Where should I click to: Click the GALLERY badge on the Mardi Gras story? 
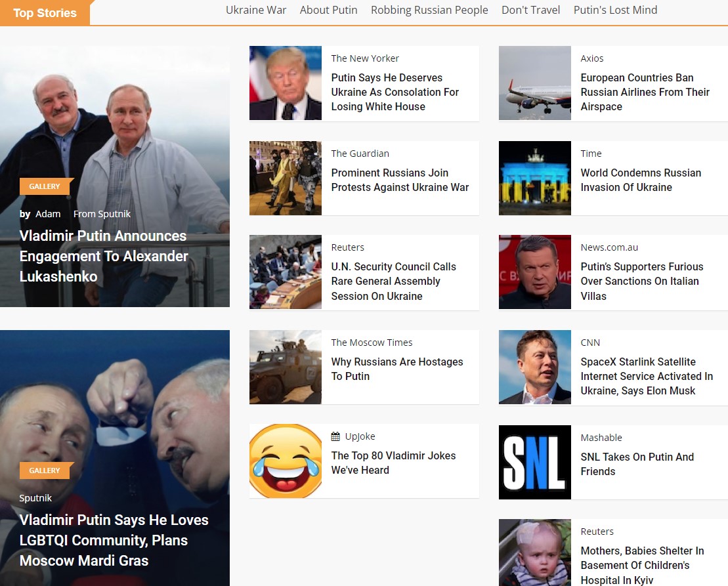[x=45, y=471]
